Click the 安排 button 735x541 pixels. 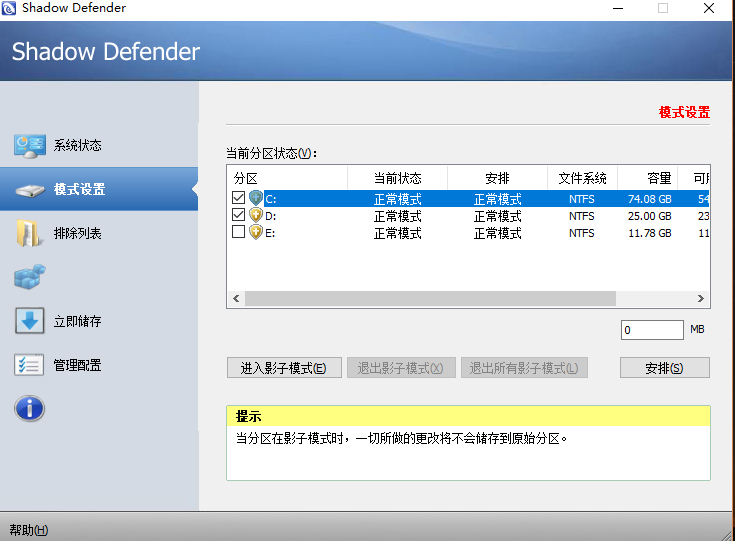[x=664, y=368]
